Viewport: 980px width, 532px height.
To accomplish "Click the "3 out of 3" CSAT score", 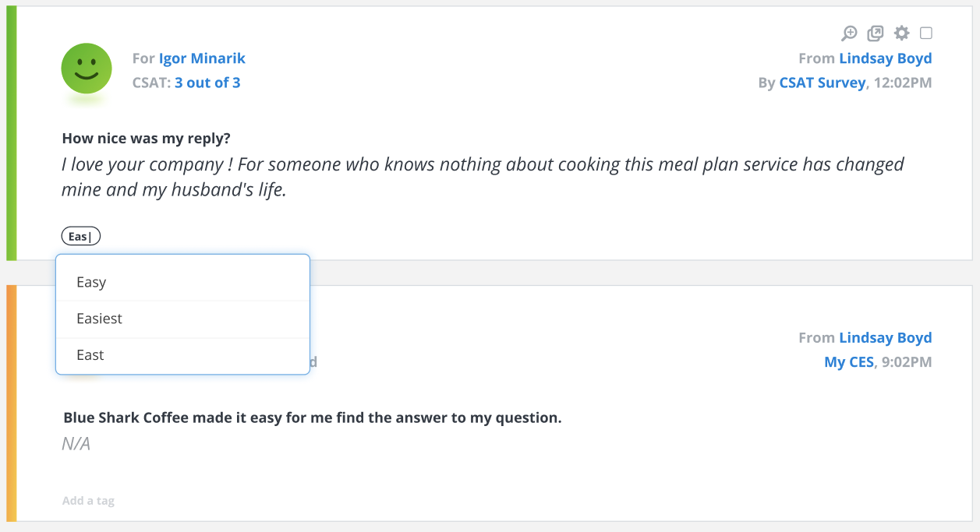I will click(x=207, y=83).
